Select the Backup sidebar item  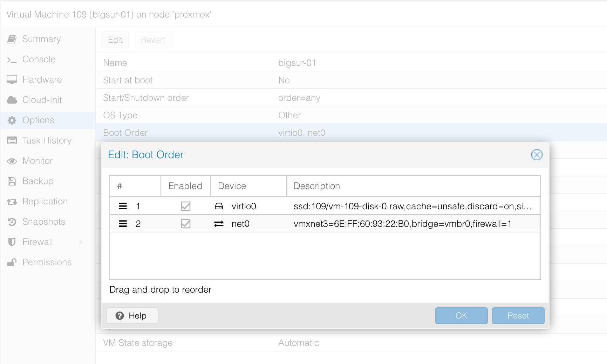(x=38, y=181)
